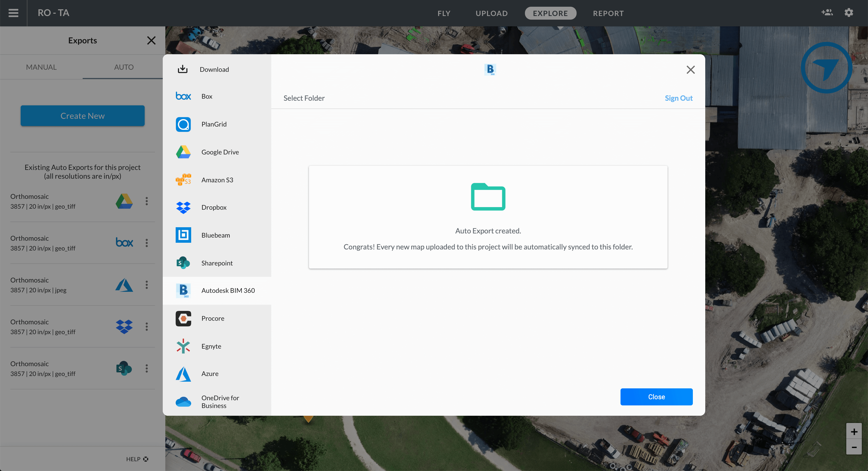Close the BIM 360 export dialog
This screenshot has height=471, width=868.
pyautogui.click(x=691, y=70)
